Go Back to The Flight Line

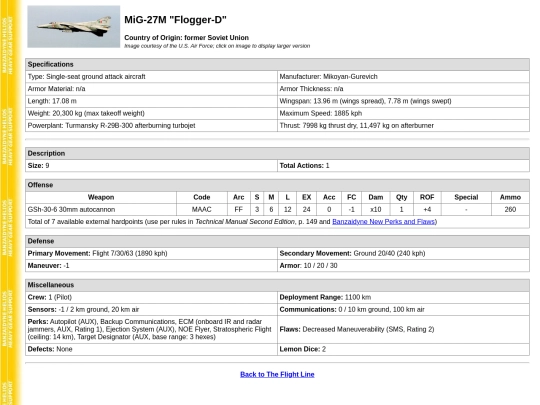[277, 374]
